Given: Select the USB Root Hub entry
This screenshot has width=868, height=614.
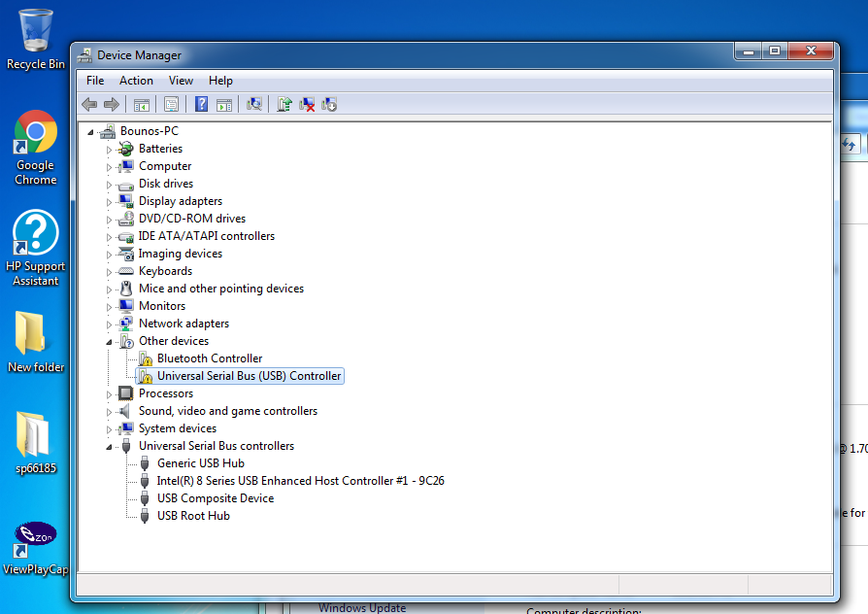Looking at the screenshot, I should pos(193,516).
